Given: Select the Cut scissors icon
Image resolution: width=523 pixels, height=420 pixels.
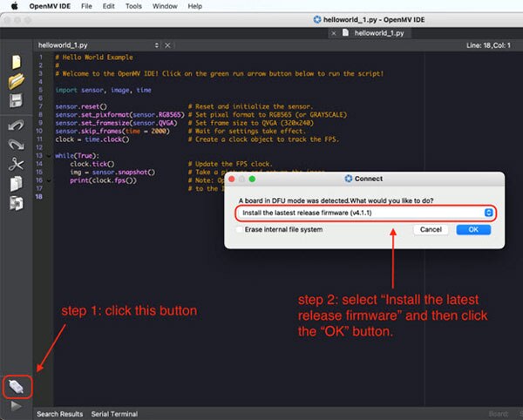Looking at the screenshot, I should tap(16, 164).
